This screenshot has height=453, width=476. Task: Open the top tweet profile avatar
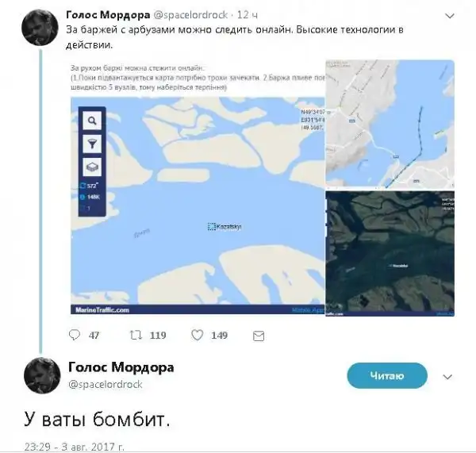point(40,27)
